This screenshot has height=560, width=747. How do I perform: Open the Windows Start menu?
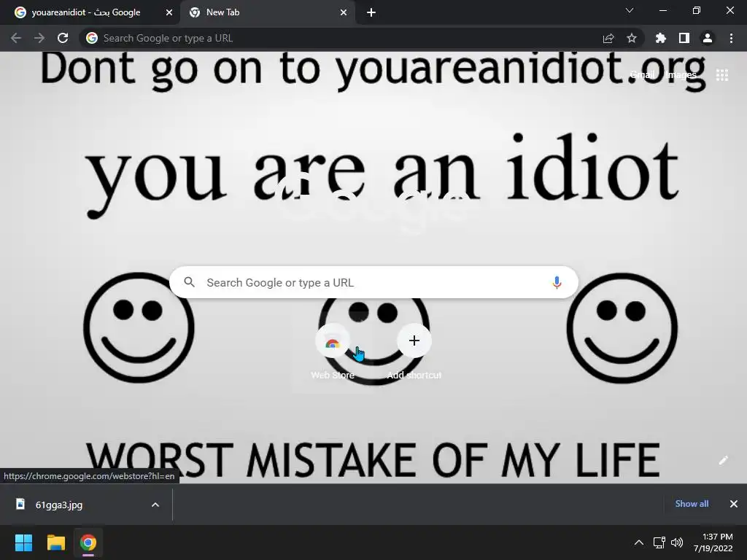pyautogui.click(x=23, y=542)
